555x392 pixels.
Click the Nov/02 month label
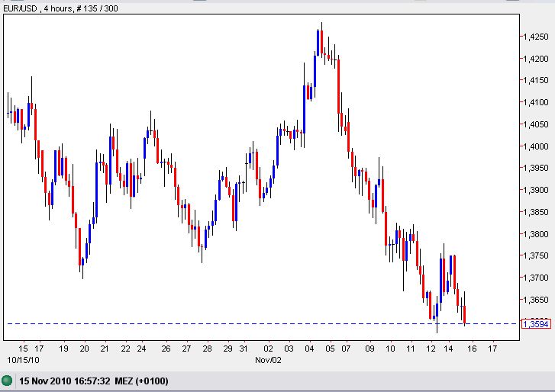click(x=268, y=360)
